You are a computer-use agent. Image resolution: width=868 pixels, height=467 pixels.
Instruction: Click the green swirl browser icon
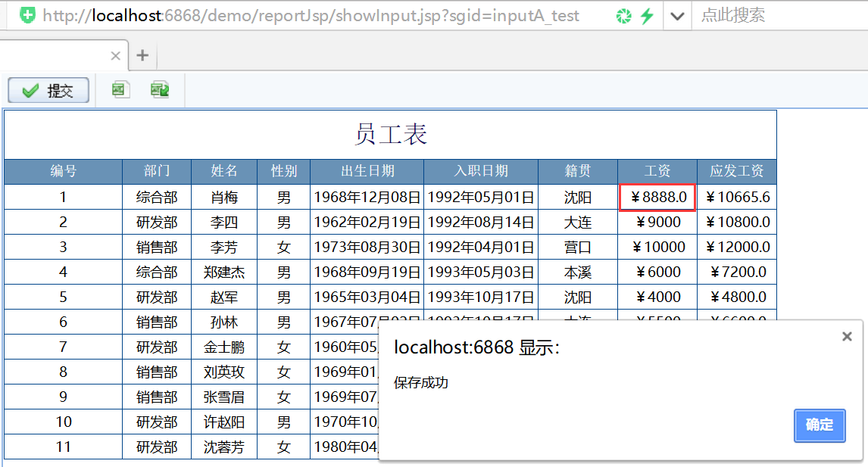click(x=624, y=16)
